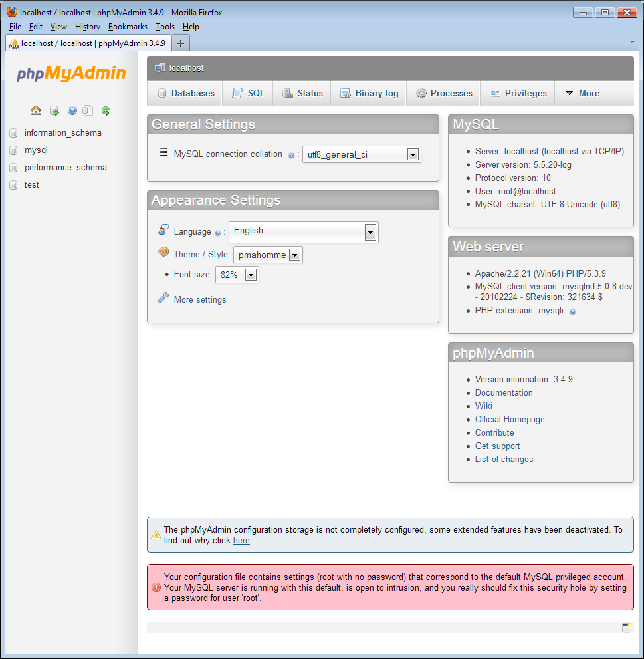Click the Theme / Style link
The width and height of the screenshot is (644, 659).
click(x=201, y=254)
